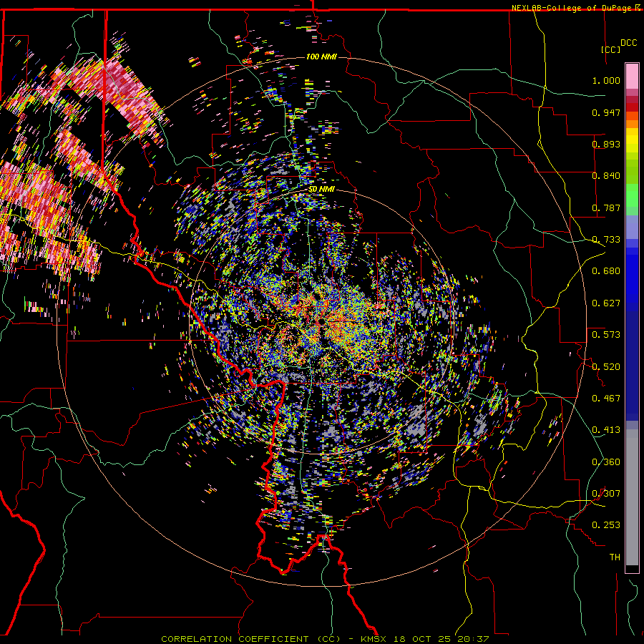The image size is (644, 644).
Task: Click the 50 NMI range ring label
Action: tap(321, 190)
